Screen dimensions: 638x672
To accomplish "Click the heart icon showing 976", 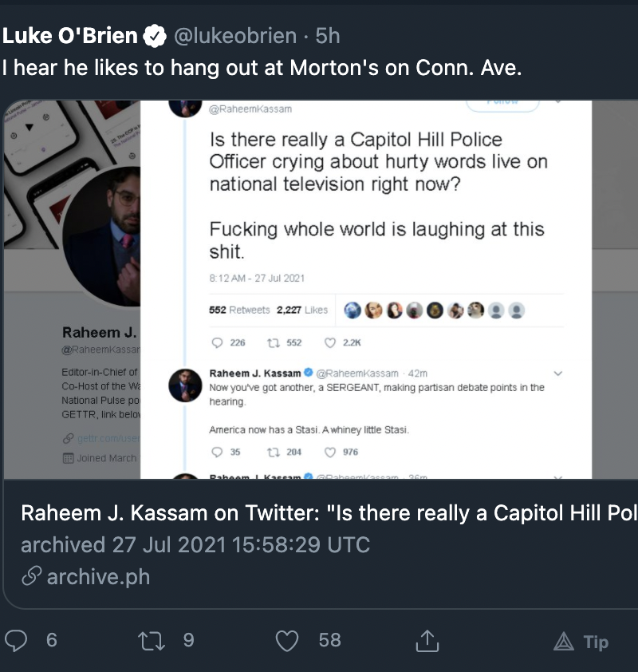I will pyautogui.click(x=329, y=452).
